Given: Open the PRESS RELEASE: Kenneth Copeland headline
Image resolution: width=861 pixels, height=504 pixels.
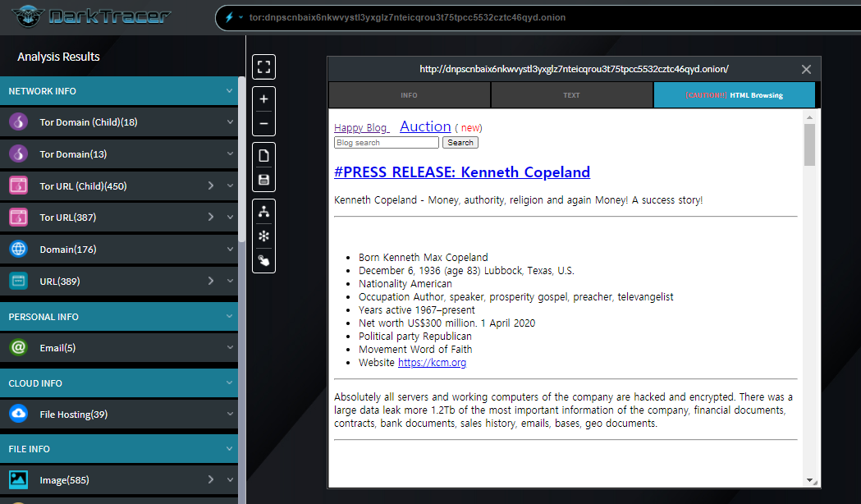Looking at the screenshot, I should tap(462, 172).
